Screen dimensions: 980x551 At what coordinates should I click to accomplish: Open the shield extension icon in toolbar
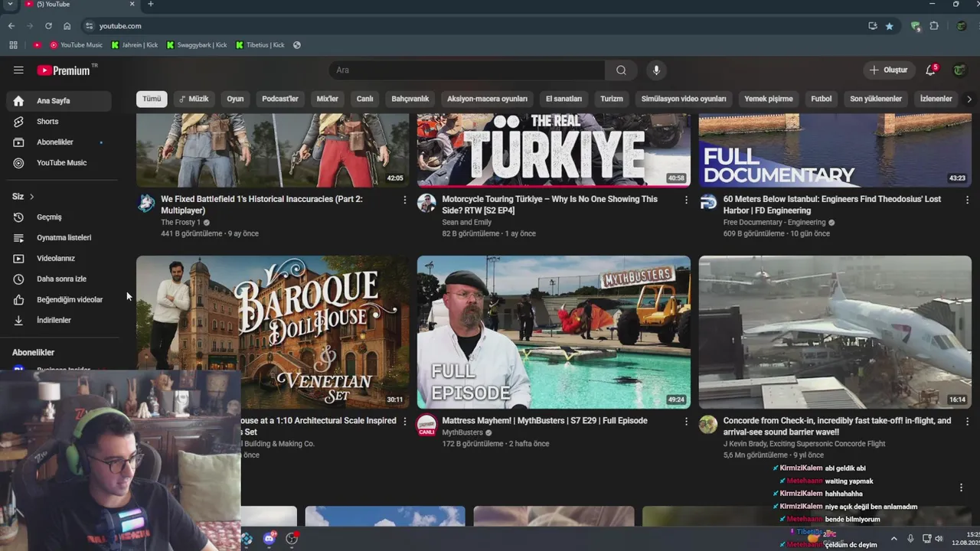click(x=916, y=26)
